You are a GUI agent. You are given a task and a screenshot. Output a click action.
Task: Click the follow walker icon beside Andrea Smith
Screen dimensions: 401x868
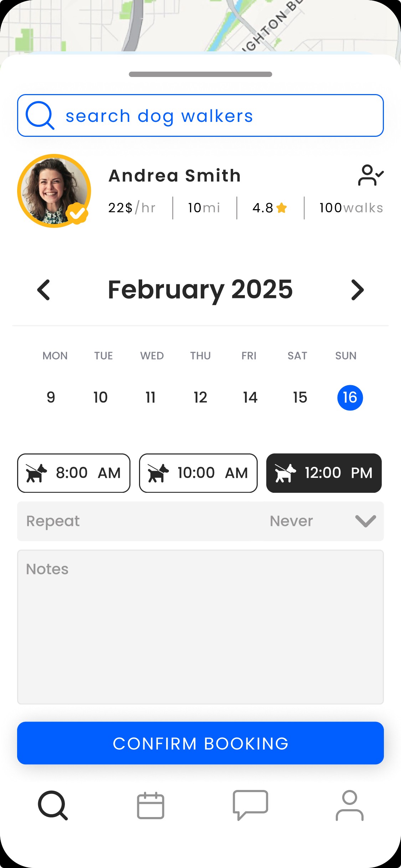pyautogui.click(x=370, y=175)
